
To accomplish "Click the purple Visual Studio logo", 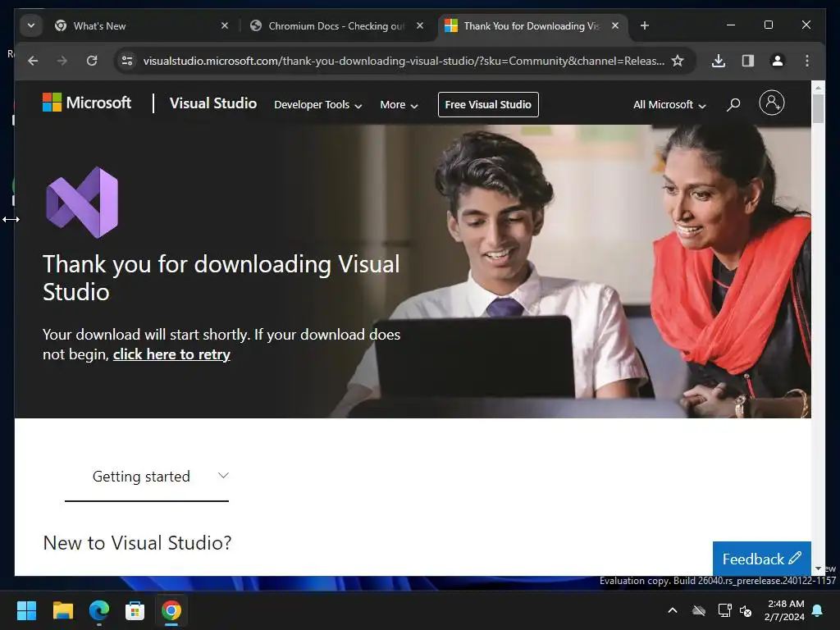I will (82, 203).
